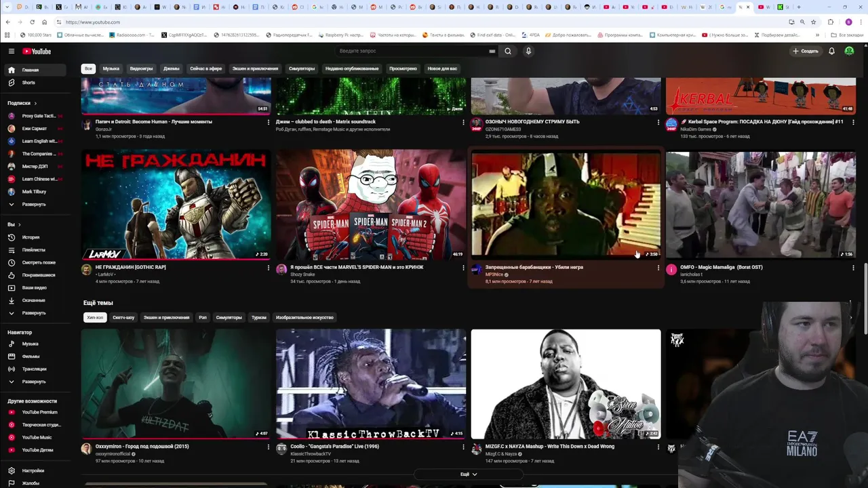Open the Запрещенные барабанщики video thumbnail
This screenshot has width=868, height=488.
(566, 205)
